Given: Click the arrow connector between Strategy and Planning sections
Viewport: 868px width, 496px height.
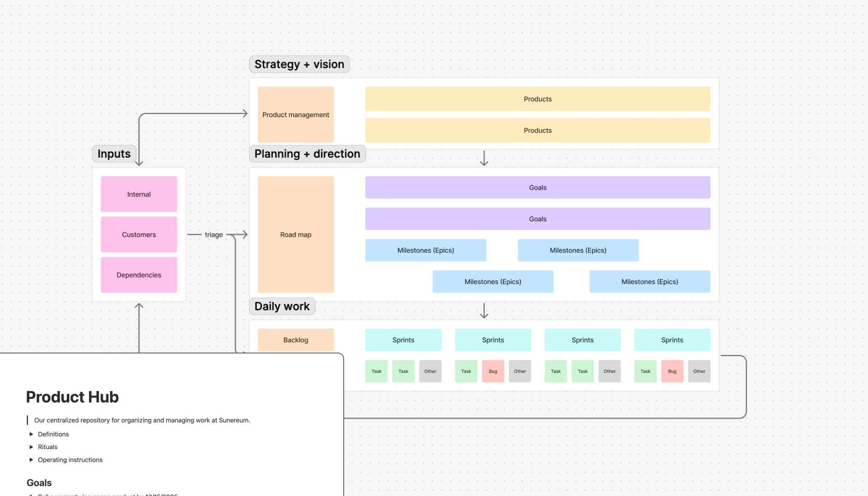Looking at the screenshot, I should tap(484, 158).
